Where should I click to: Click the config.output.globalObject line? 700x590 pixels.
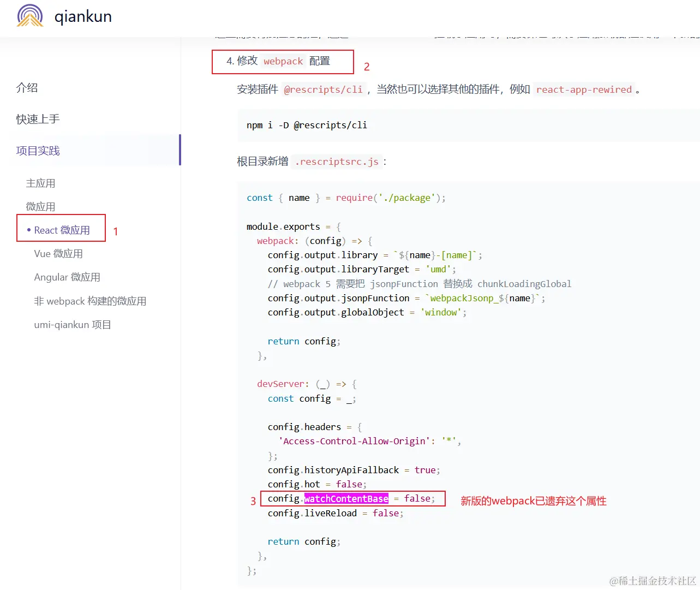[x=367, y=312]
